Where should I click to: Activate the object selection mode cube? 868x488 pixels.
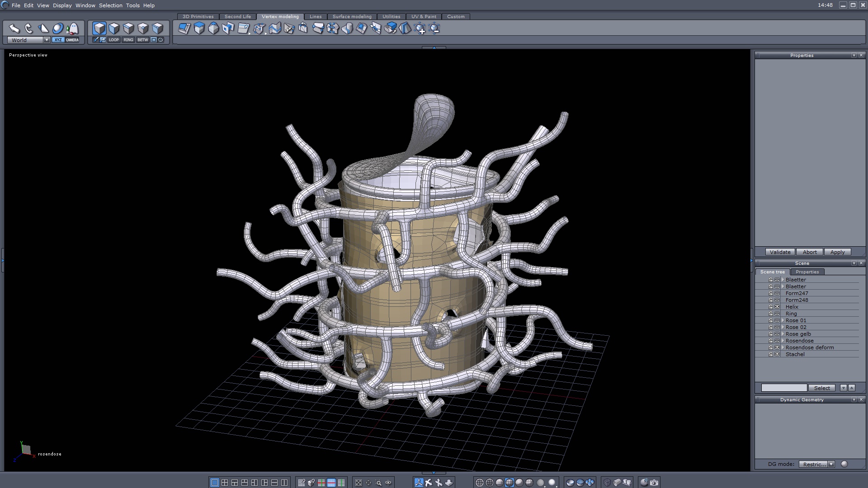pos(99,28)
